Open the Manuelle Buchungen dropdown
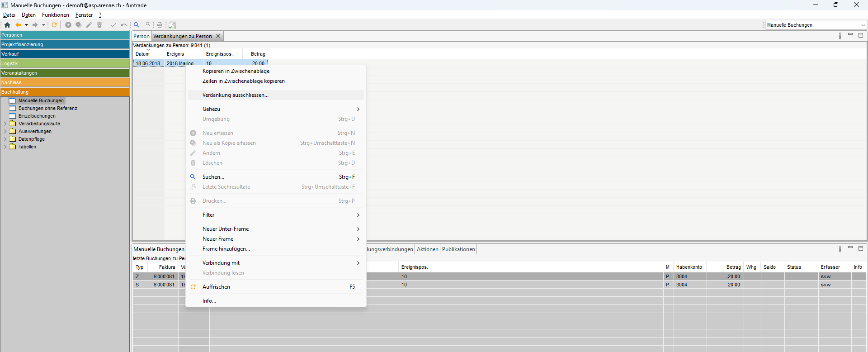The width and height of the screenshot is (868, 352). 863,25
